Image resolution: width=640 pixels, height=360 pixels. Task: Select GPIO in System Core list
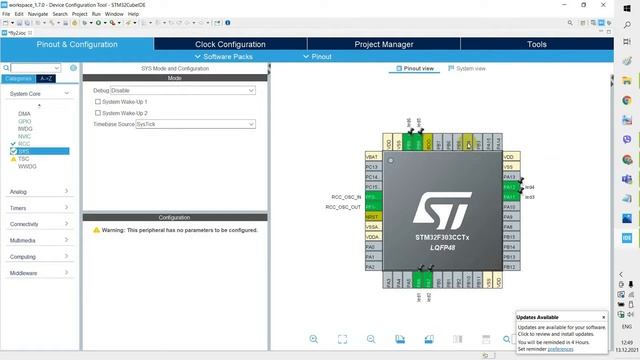[x=24, y=121]
